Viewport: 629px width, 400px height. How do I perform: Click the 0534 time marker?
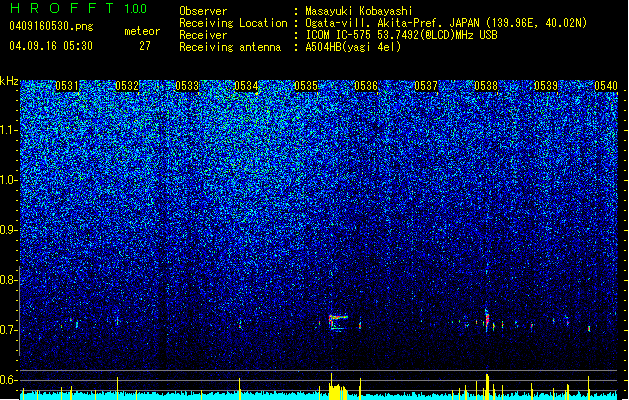point(246,86)
